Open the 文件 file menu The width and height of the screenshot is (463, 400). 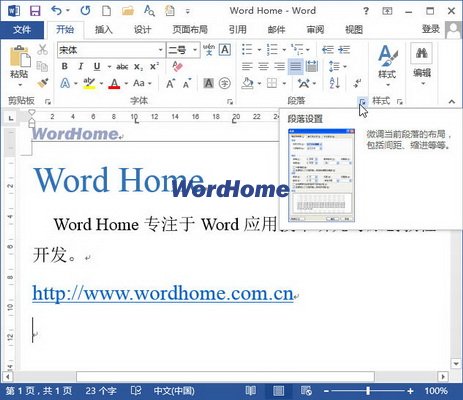click(x=22, y=30)
